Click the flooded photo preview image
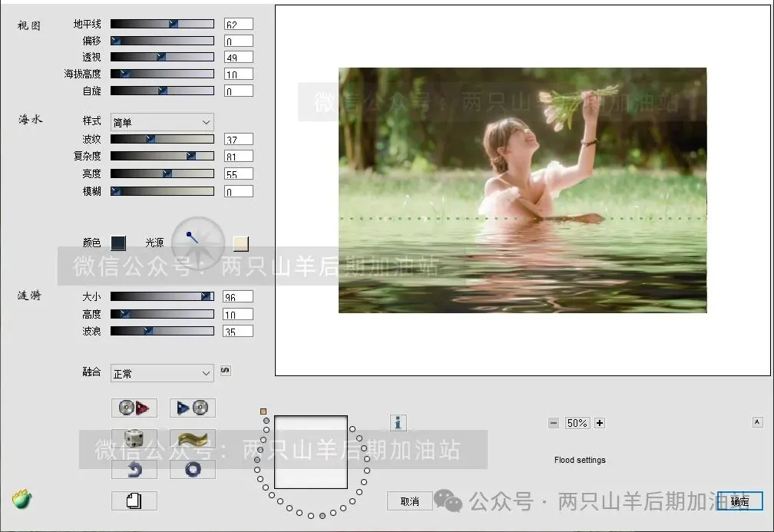 click(x=523, y=190)
